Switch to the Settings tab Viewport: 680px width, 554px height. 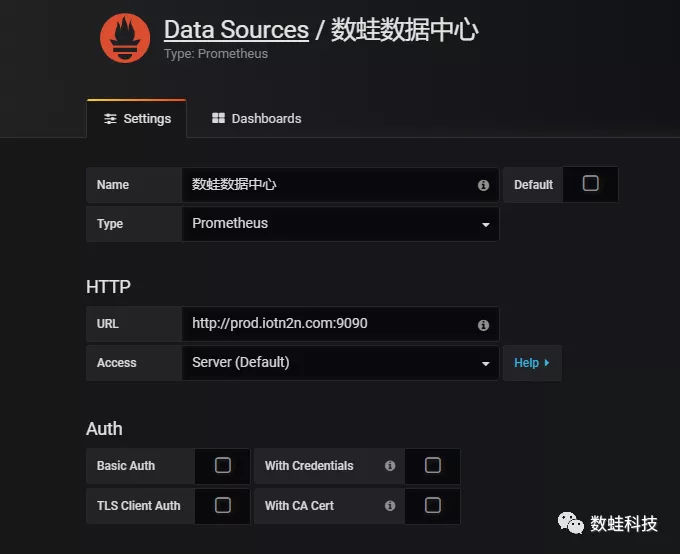pyautogui.click(x=137, y=118)
